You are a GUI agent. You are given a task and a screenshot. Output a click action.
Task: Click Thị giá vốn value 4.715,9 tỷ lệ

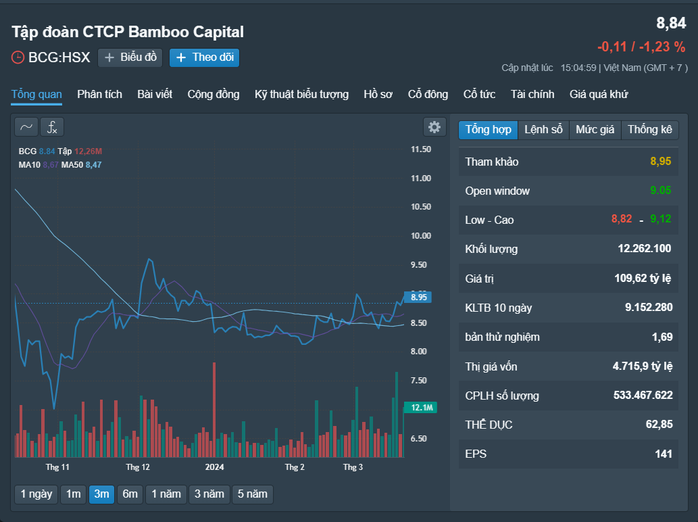pyautogui.click(x=642, y=366)
